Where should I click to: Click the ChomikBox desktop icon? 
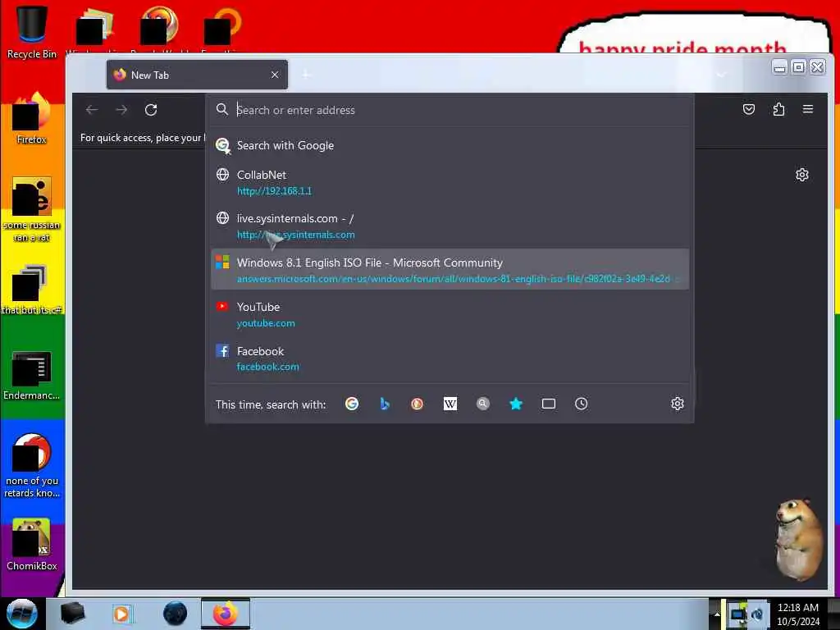coord(32,545)
